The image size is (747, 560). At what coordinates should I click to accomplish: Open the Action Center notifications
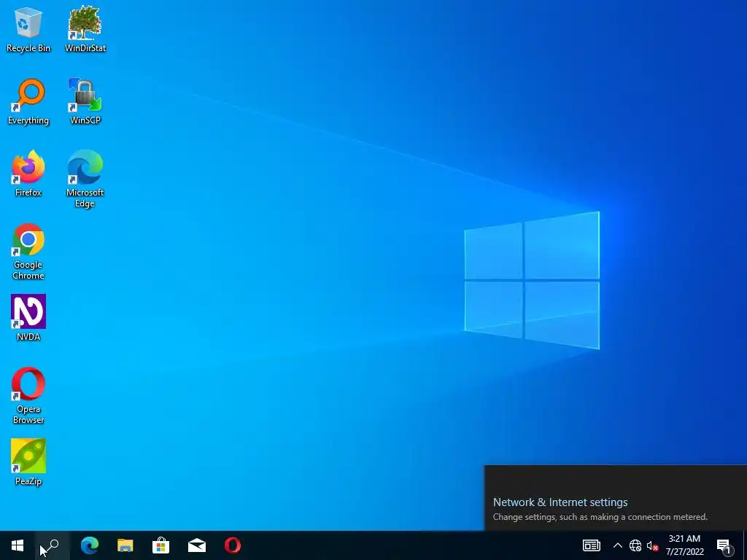coord(724,545)
